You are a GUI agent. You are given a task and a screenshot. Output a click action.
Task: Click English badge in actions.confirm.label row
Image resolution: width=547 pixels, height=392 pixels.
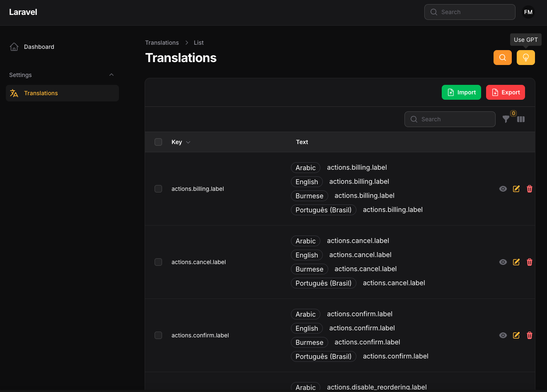coord(307,328)
